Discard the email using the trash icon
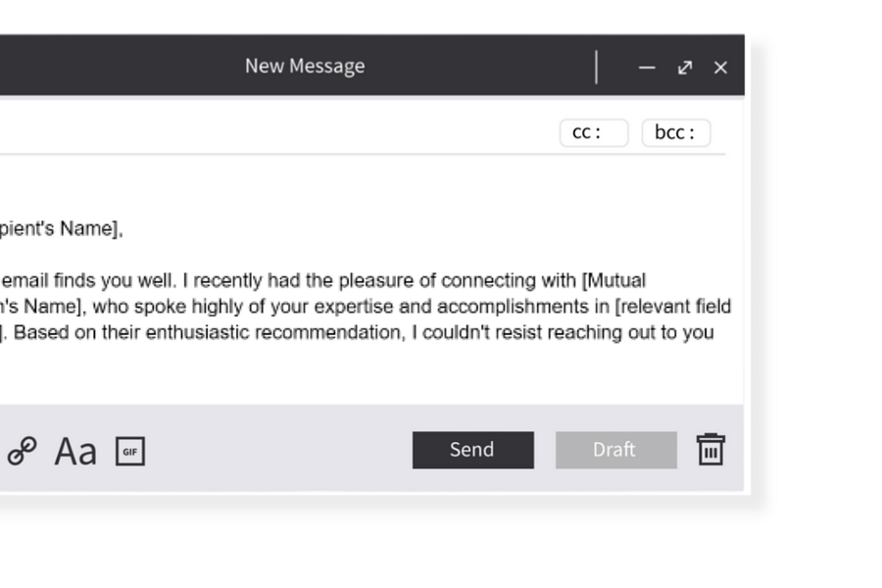Screen dimensions: 882x588 tap(710, 450)
